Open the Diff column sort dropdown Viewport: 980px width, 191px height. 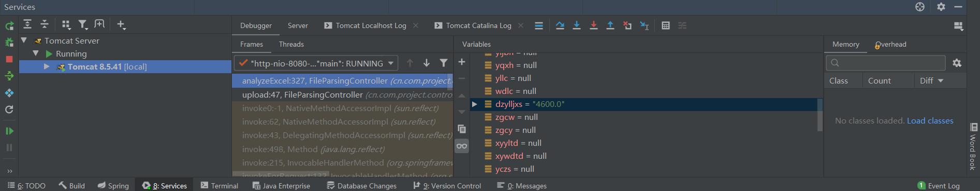(941, 81)
